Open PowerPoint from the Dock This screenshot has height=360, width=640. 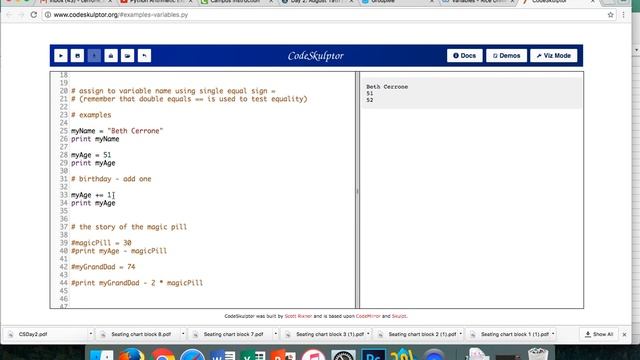pos(283,355)
